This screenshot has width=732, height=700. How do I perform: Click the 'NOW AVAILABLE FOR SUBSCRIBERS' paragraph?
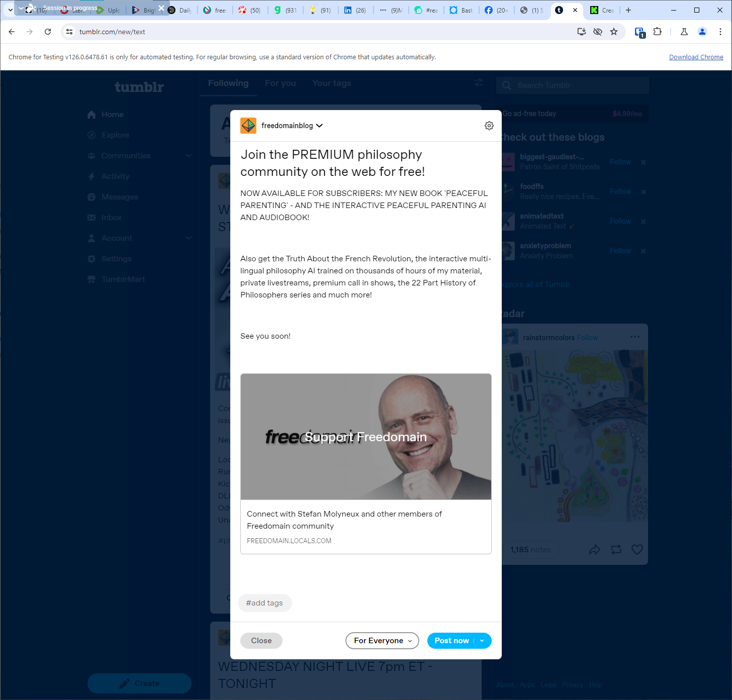click(365, 205)
